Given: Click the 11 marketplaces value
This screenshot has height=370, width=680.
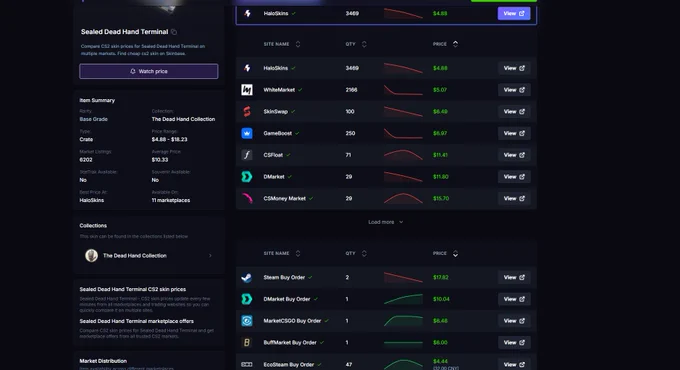Looking at the screenshot, I should pos(171,200).
